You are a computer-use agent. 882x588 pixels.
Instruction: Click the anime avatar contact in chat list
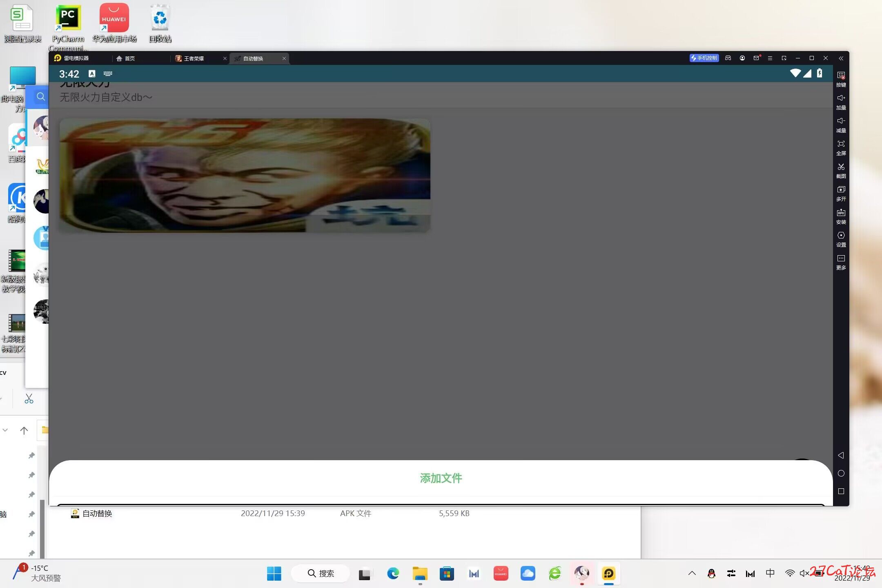(41, 127)
